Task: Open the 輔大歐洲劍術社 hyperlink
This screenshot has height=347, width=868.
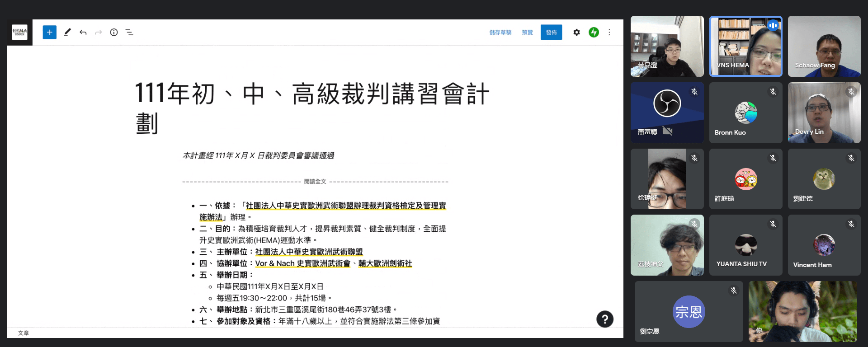Action: (385, 263)
